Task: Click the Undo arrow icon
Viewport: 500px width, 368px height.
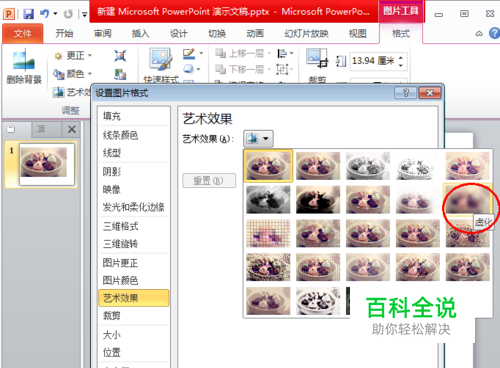Action: tap(44, 13)
